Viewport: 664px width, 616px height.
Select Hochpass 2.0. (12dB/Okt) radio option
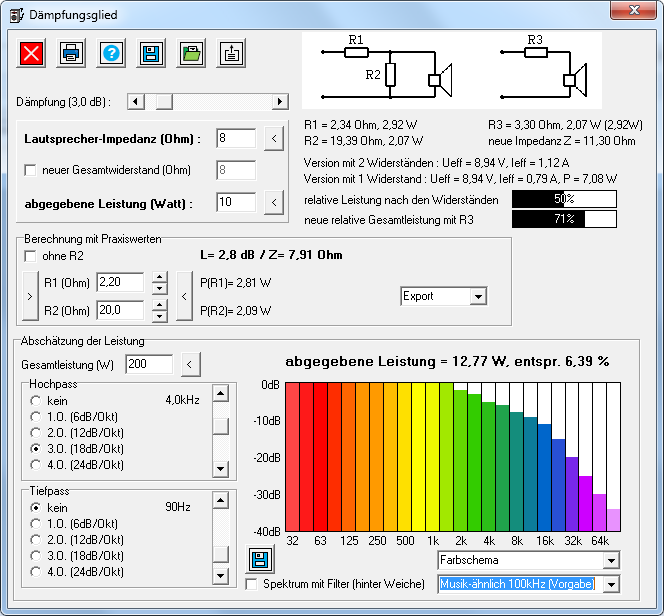click(x=36, y=432)
